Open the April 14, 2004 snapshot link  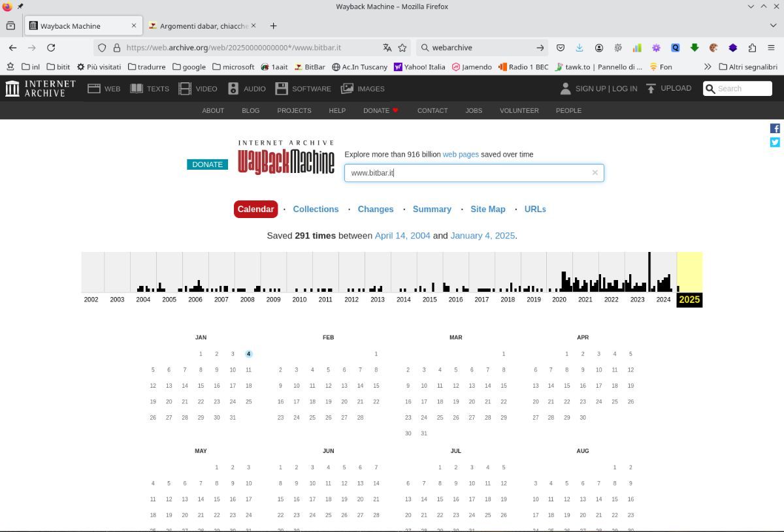coord(402,236)
